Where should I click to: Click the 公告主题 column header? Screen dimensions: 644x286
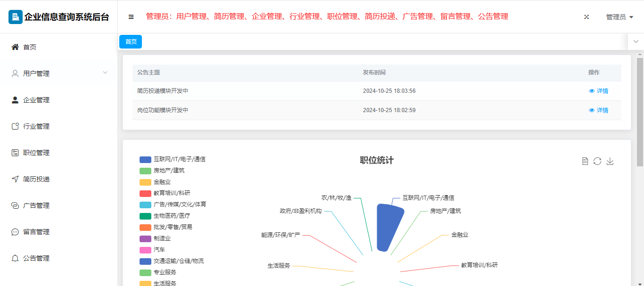[149, 73]
